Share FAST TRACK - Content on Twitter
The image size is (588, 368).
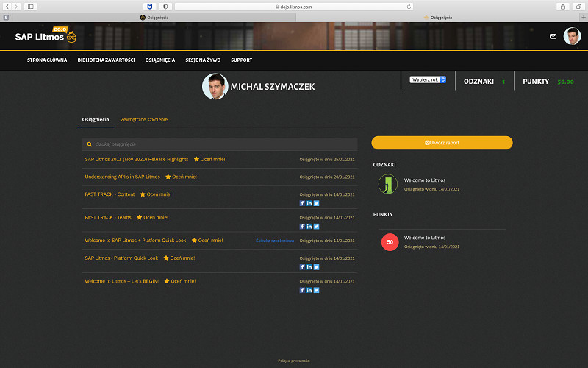[317, 203]
